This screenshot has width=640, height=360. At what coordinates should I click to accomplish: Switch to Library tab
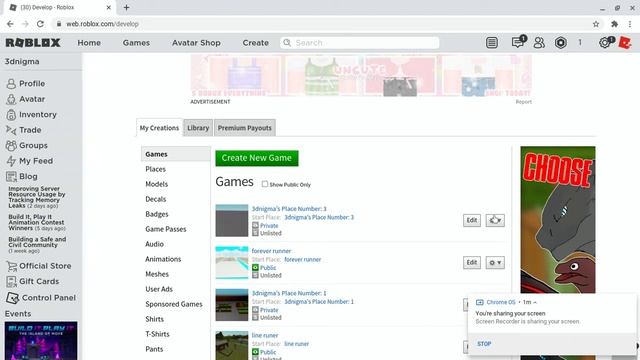(x=198, y=128)
